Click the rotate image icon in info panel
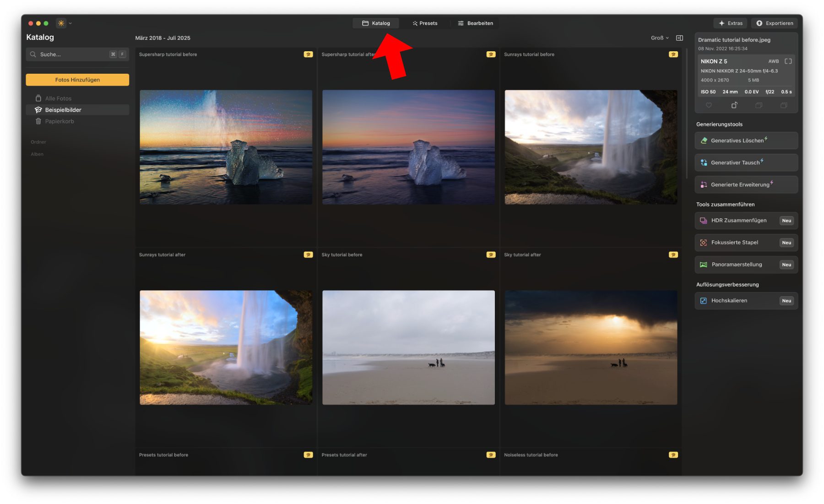This screenshot has height=504, width=824. (x=734, y=105)
